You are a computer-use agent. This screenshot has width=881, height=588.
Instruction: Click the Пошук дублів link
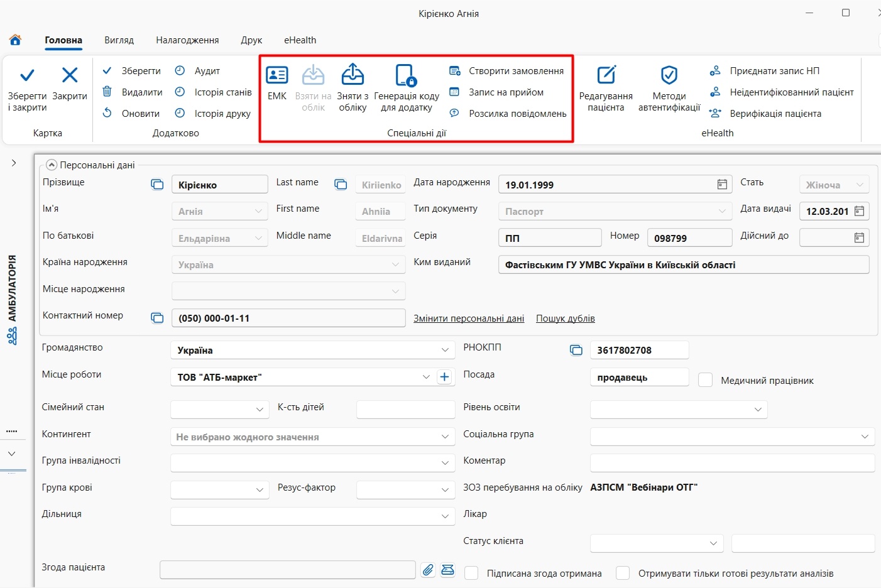566,318
